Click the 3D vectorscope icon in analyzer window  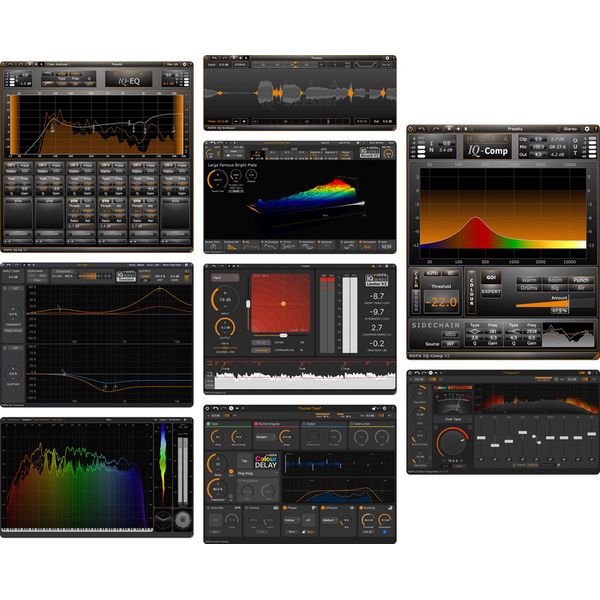coord(163,519)
